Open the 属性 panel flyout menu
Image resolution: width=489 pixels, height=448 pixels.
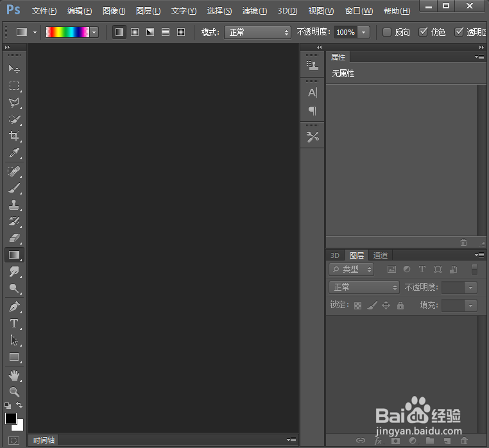click(x=479, y=56)
